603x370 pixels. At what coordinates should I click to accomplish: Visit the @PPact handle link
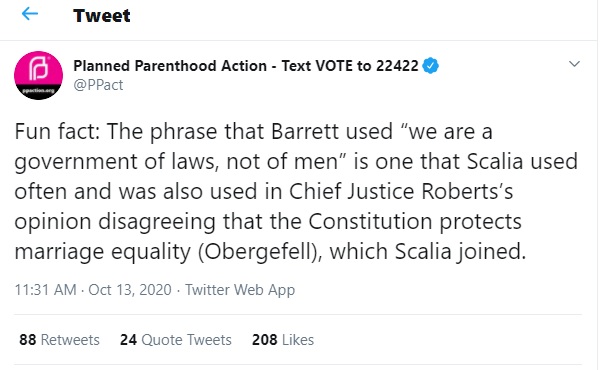pos(98,85)
